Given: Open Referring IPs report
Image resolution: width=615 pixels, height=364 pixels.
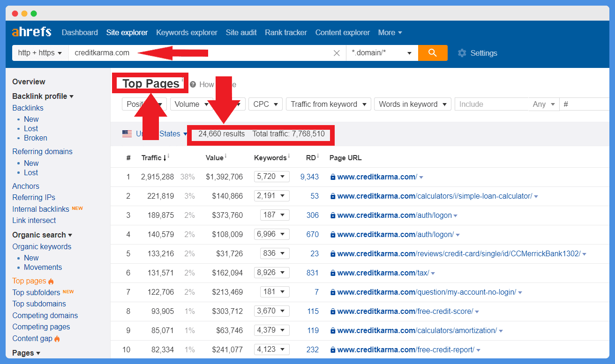Looking at the screenshot, I should click(34, 197).
